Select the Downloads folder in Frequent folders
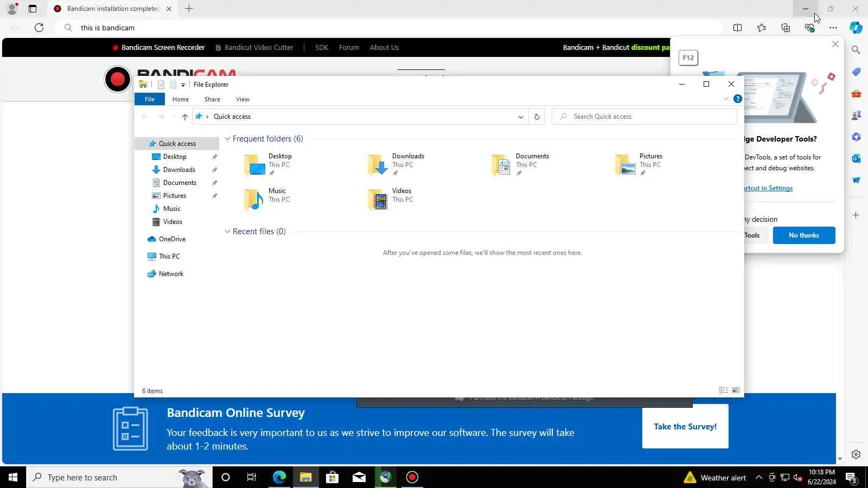This screenshot has width=868, height=488. click(x=396, y=165)
